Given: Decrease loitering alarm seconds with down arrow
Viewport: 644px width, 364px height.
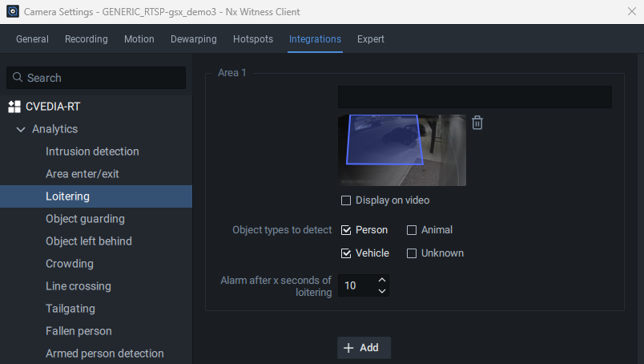Looking at the screenshot, I should (x=381, y=291).
